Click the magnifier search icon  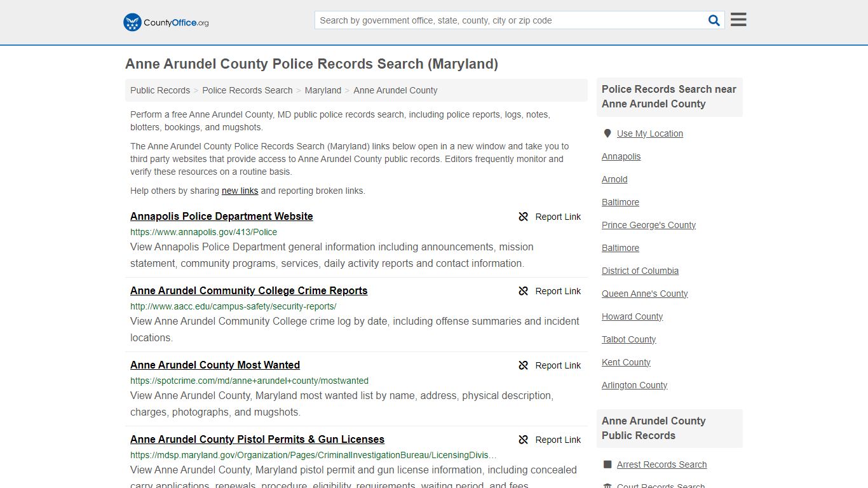point(714,20)
